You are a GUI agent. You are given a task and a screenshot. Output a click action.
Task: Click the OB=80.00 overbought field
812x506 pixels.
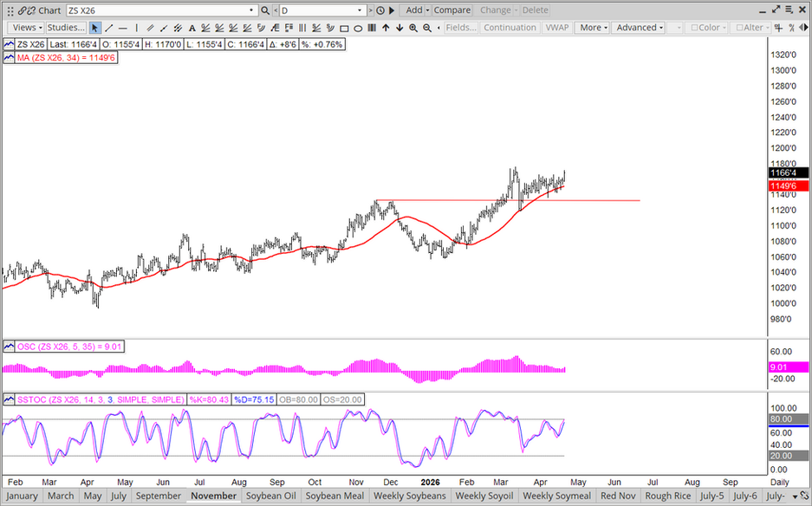point(298,399)
